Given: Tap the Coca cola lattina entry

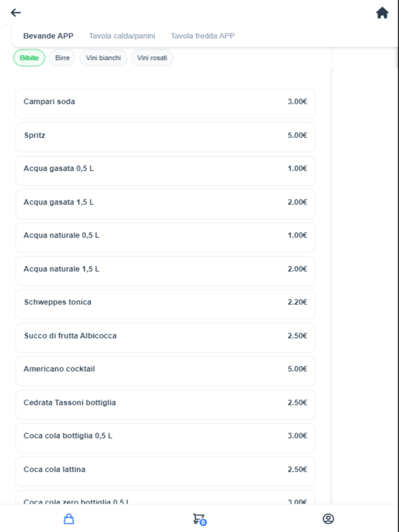Looking at the screenshot, I should [x=165, y=470].
